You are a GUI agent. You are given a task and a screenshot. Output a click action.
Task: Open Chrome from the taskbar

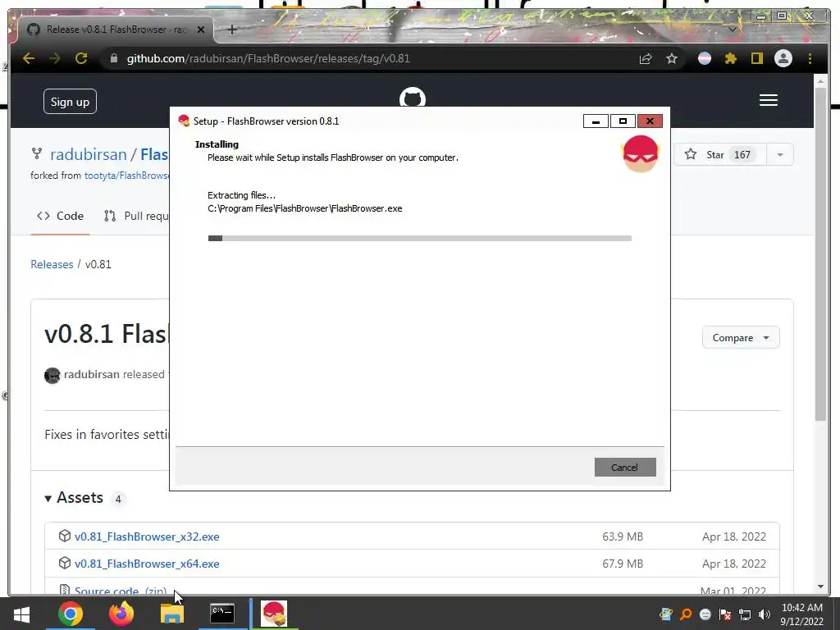(x=71, y=614)
